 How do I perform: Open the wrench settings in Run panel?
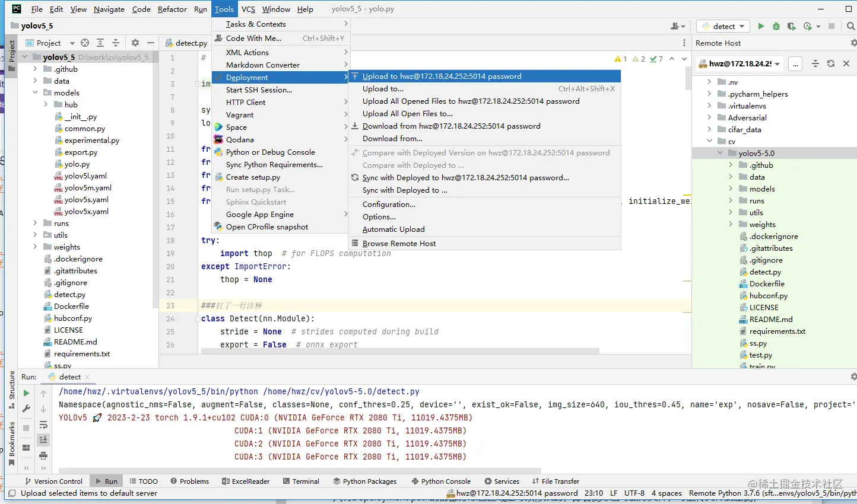(26, 409)
